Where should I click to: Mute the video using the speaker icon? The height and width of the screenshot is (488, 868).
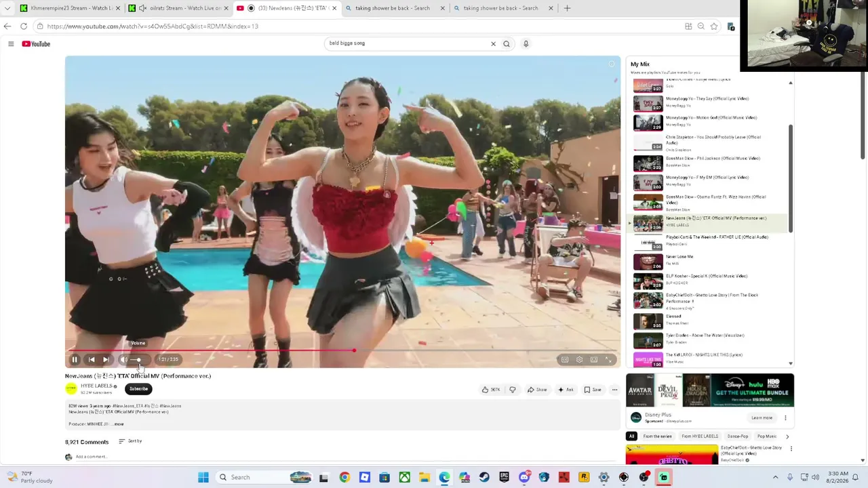click(x=123, y=360)
